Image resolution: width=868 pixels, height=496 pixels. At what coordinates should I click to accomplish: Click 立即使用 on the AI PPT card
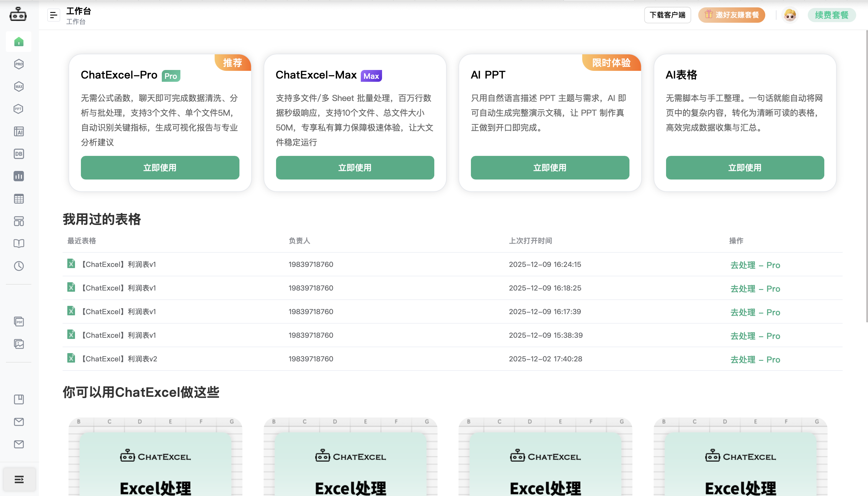click(x=550, y=168)
